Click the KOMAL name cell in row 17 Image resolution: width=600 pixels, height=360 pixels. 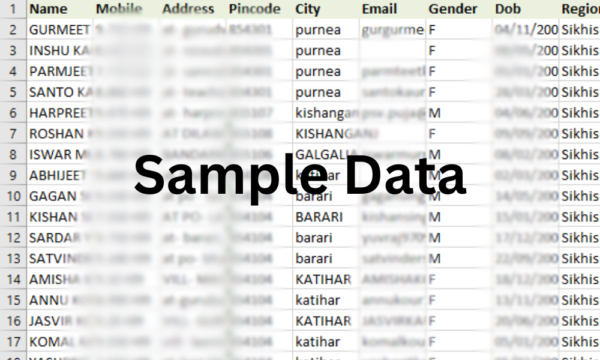60,341
